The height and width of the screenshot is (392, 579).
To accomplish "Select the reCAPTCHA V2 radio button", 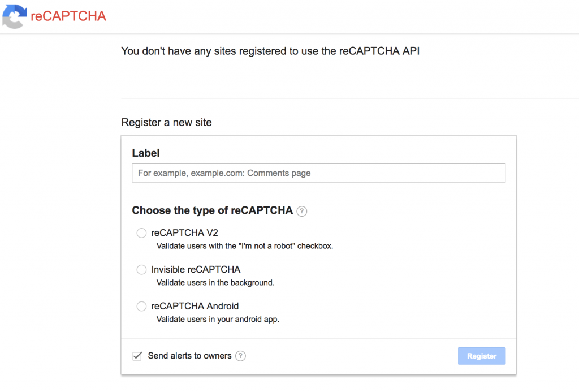I will coord(141,232).
